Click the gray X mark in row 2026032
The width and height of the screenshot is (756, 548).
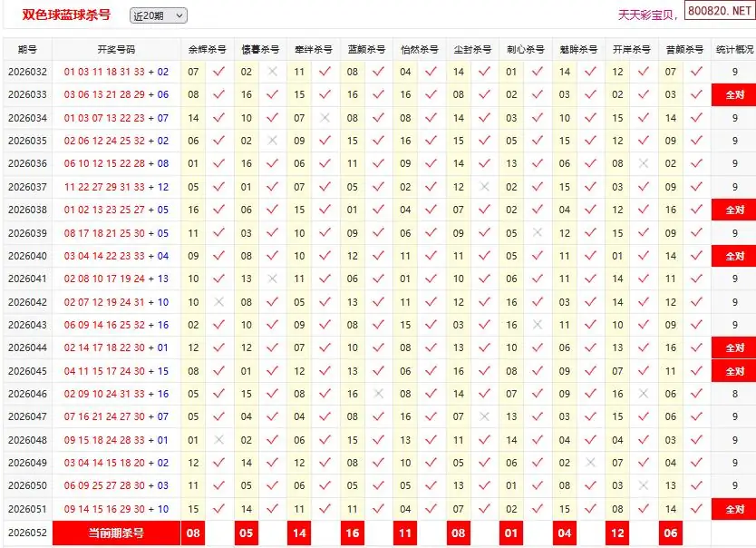point(273,72)
